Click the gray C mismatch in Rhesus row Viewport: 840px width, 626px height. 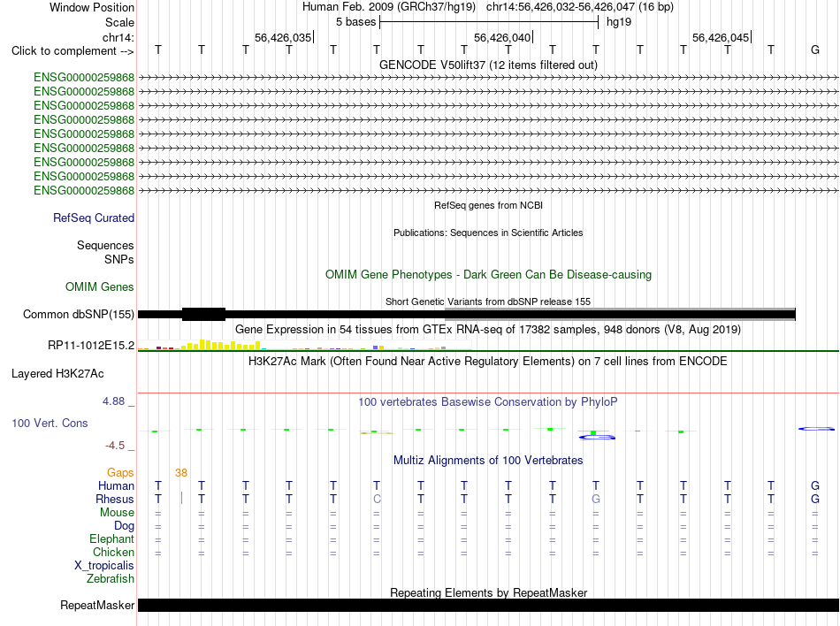(377, 499)
